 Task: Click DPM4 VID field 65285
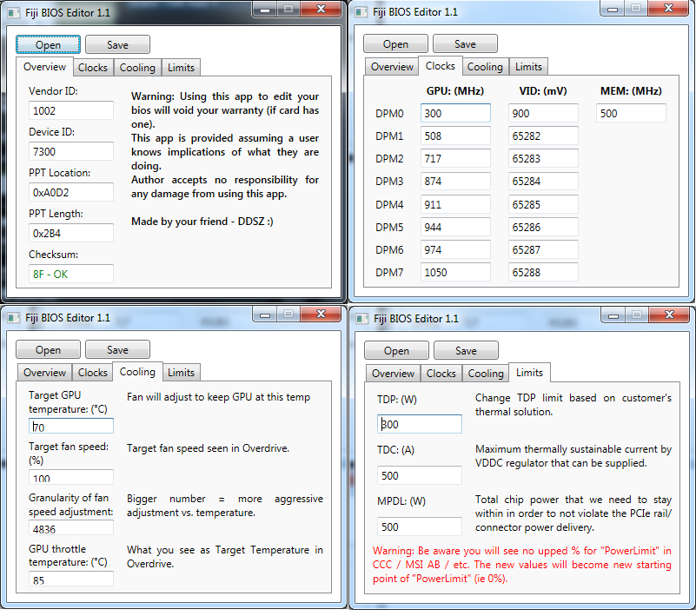(x=543, y=204)
